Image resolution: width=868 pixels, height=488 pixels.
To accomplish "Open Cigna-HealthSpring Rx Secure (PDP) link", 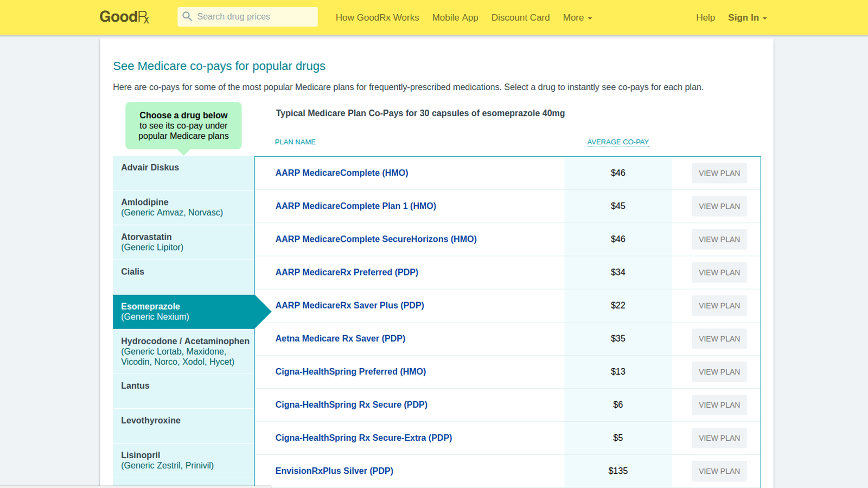I will (351, 404).
